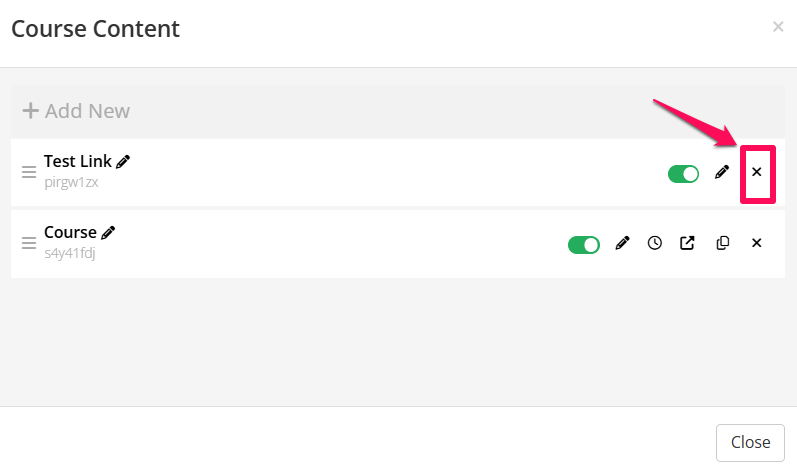This screenshot has height=472, width=797.
Task: Edit Course settings pencil on right
Action: (x=622, y=243)
